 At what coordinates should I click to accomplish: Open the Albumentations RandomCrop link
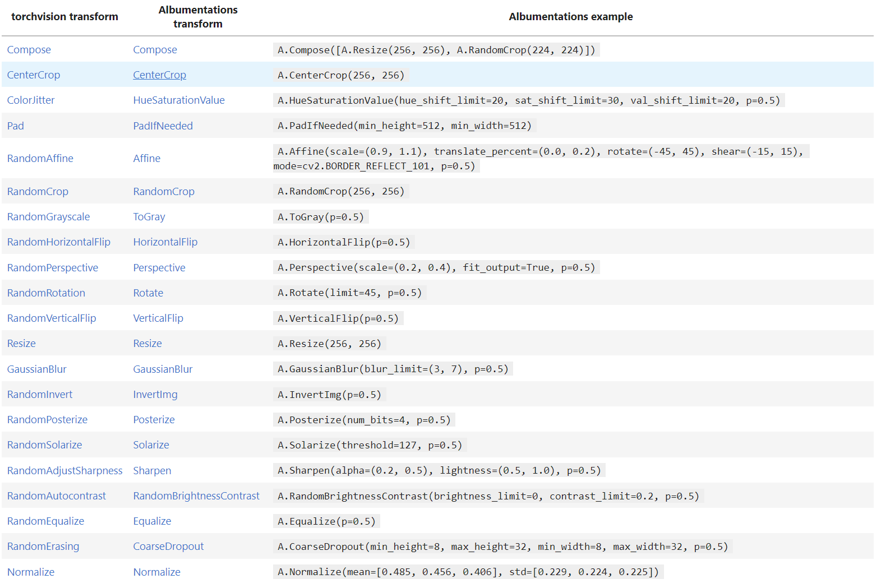coord(164,192)
